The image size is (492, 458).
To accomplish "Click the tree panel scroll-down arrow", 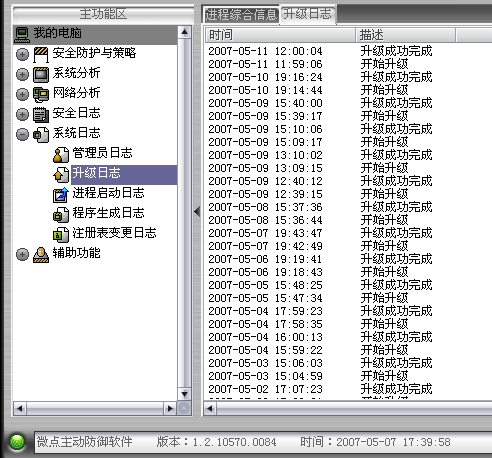I will 184,394.
